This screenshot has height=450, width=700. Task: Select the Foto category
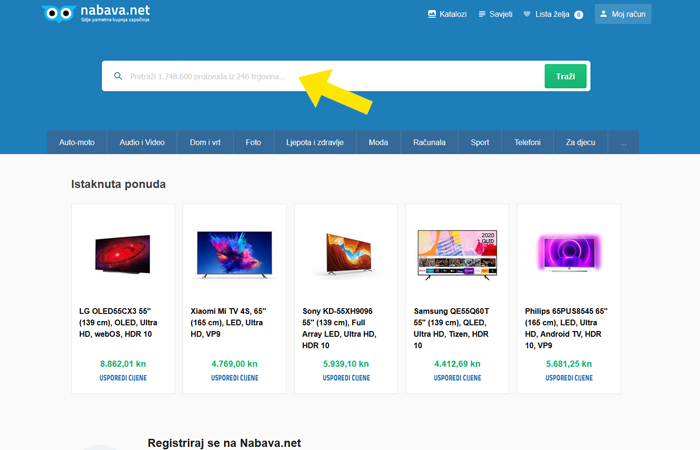[253, 142]
